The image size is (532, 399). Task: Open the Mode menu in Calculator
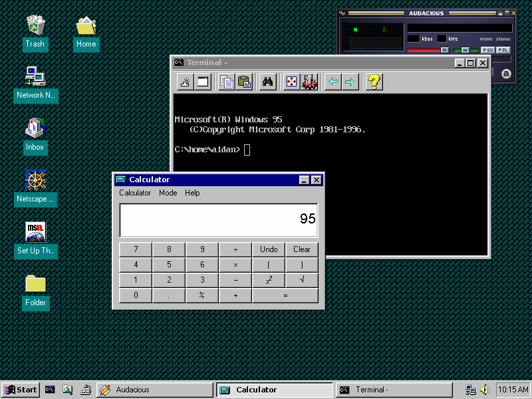[168, 193]
